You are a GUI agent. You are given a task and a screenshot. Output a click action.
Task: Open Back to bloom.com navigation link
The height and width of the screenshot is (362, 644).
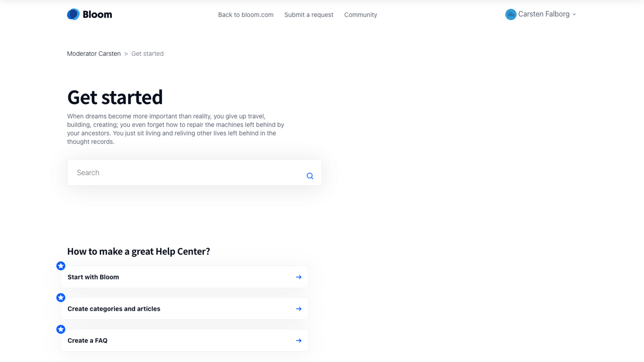246,15
